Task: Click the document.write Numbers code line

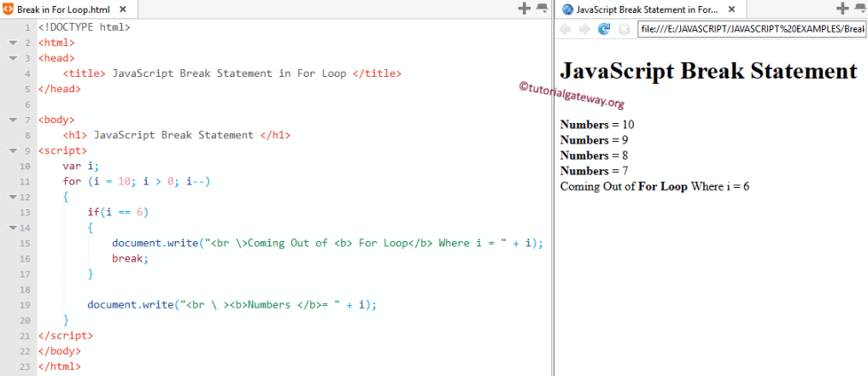Action: pyautogui.click(x=232, y=304)
